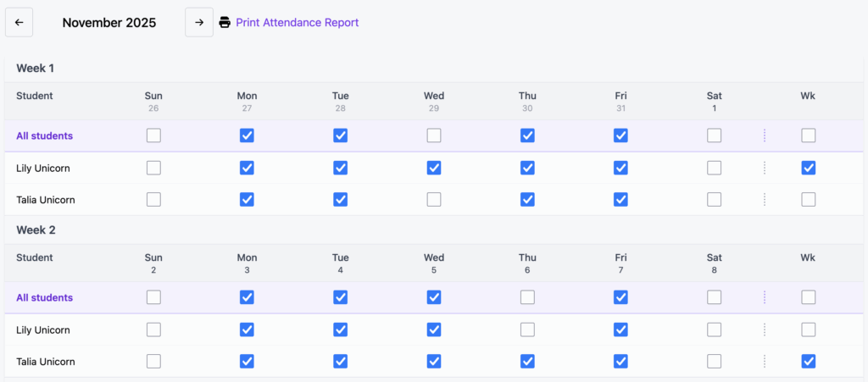Viewport: 868px width, 382px height.
Task: Open dotted options menu for Lily Unicorn Week 1
Action: (764, 168)
